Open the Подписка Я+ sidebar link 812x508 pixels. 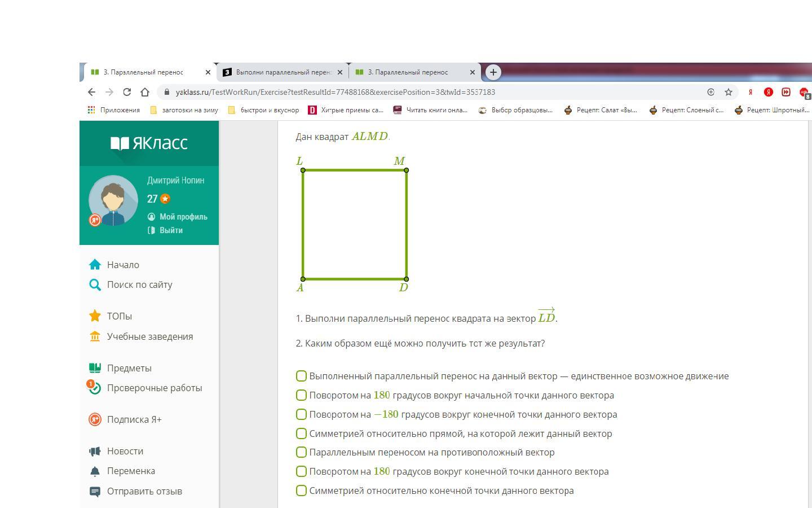point(134,419)
